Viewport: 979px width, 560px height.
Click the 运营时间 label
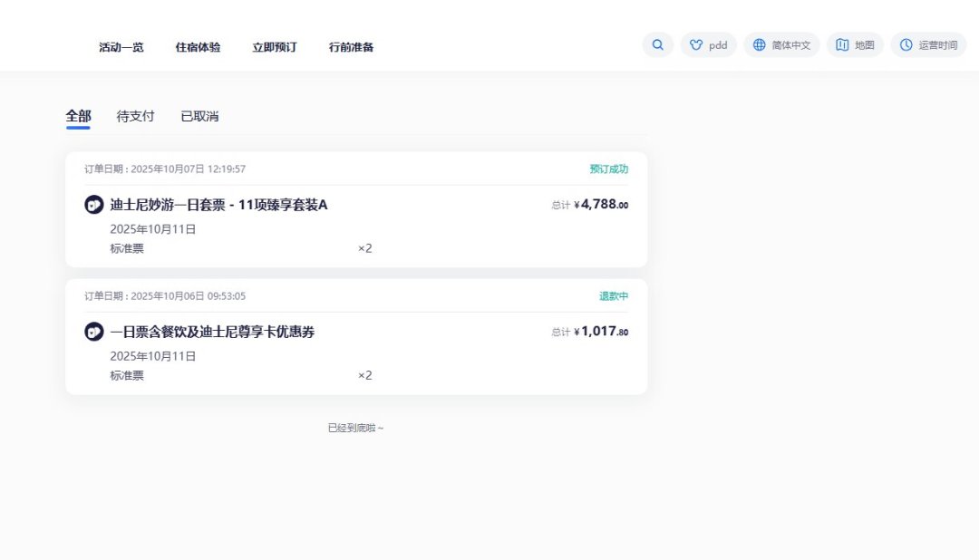[x=938, y=45]
